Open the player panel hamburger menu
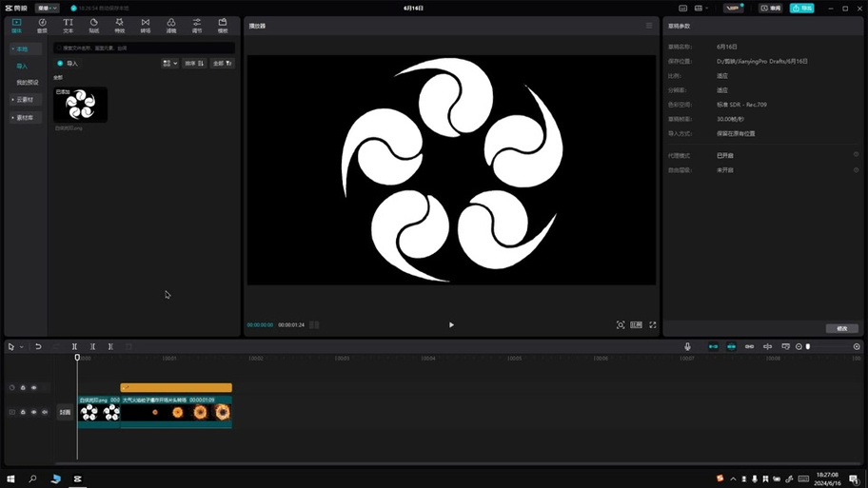The height and width of the screenshot is (488, 868). coord(649,26)
